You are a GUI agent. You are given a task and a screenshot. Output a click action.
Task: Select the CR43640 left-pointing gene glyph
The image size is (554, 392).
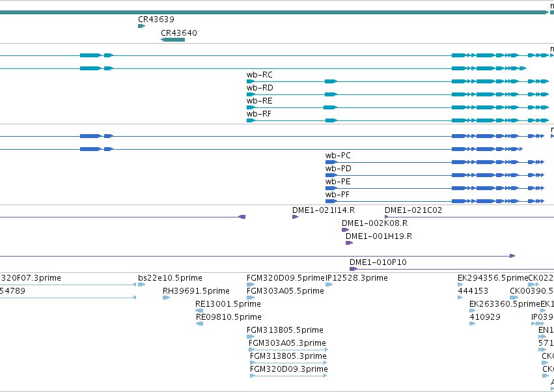(173, 40)
